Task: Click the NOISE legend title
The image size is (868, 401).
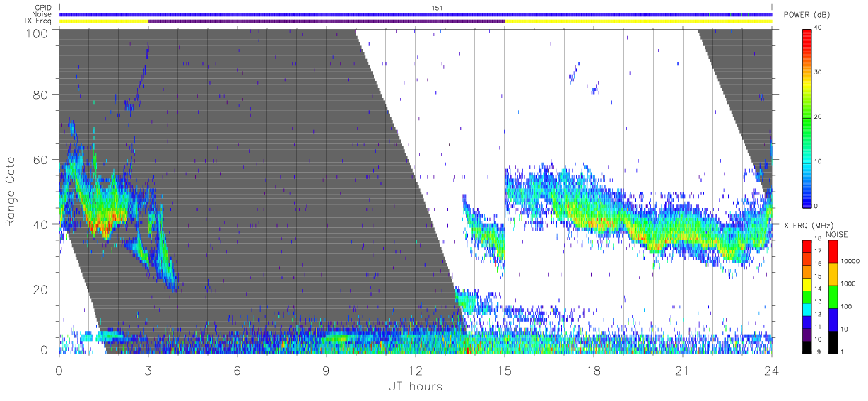Action: (836, 234)
